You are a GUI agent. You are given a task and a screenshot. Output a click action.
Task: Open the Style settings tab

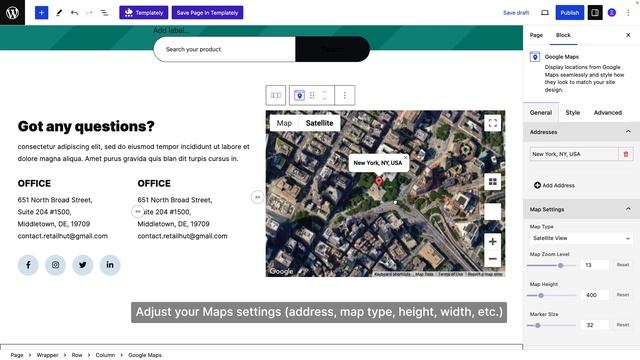tap(573, 112)
